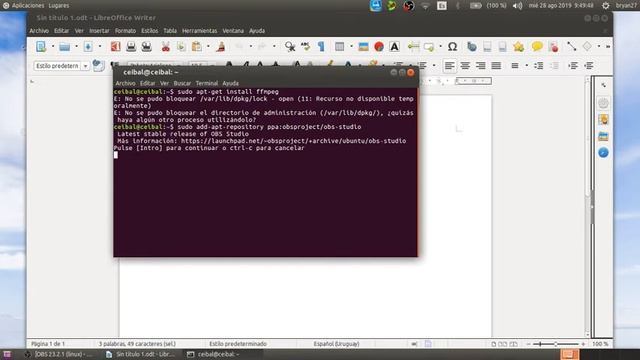Expand the New document dropdown arrow

click(53, 47)
